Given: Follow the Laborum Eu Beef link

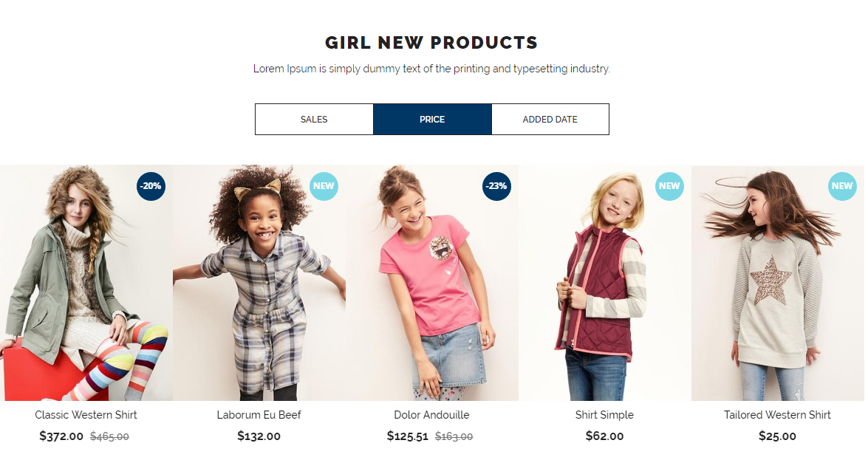Looking at the screenshot, I should click(x=259, y=415).
